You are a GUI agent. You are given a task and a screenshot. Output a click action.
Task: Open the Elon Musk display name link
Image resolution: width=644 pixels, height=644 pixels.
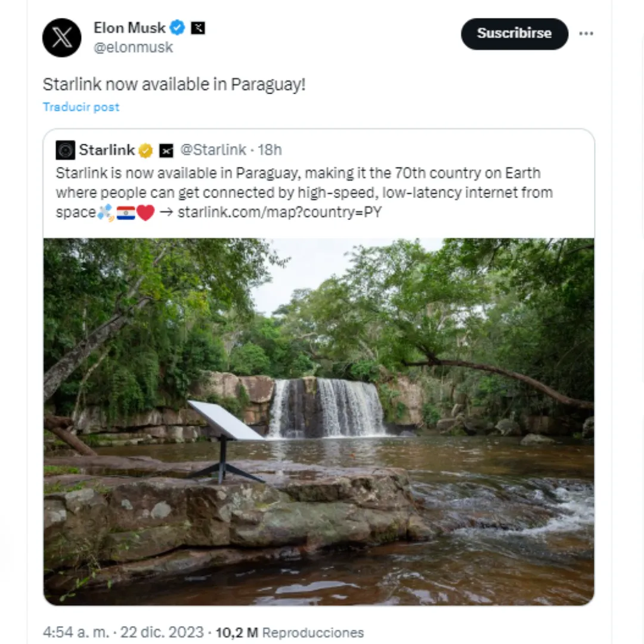coord(129,27)
